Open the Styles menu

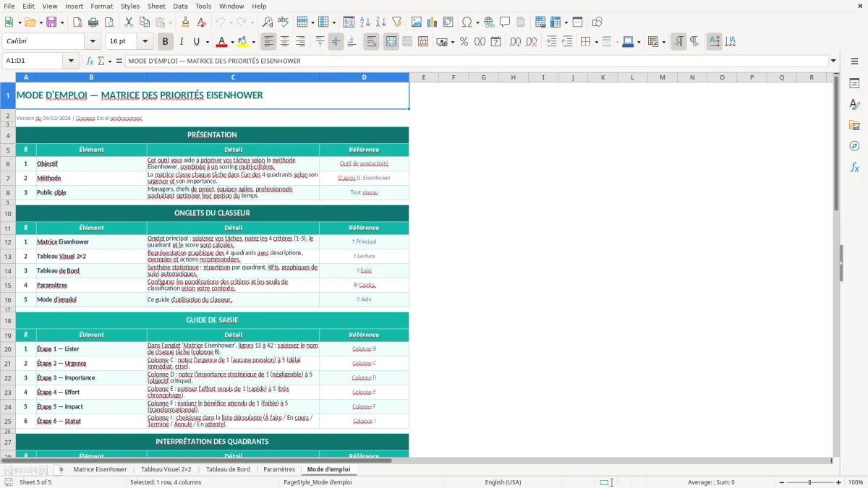pos(130,6)
